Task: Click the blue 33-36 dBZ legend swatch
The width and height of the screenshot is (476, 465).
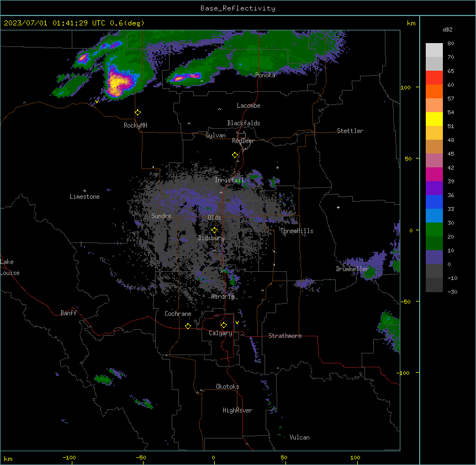Action: coord(434,202)
